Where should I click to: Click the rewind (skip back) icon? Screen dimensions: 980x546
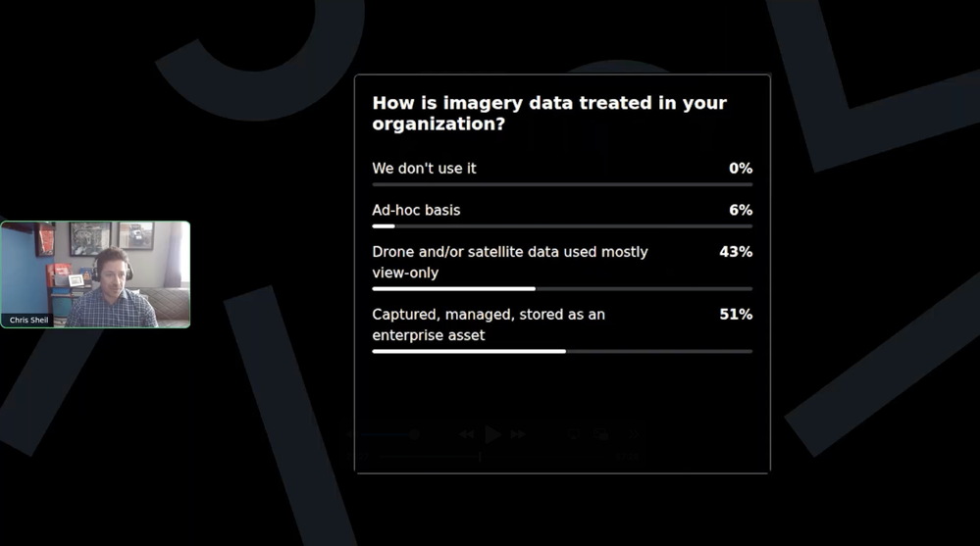467,434
